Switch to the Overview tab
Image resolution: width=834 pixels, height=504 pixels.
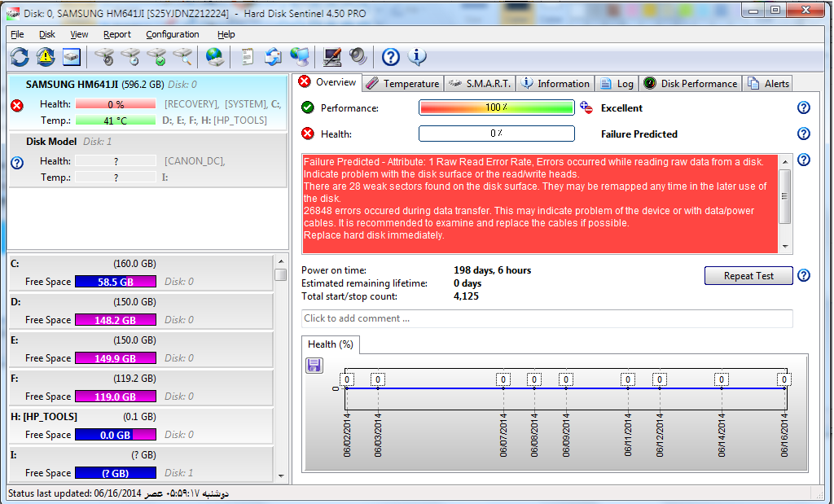pyautogui.click(x=327, y=82)
